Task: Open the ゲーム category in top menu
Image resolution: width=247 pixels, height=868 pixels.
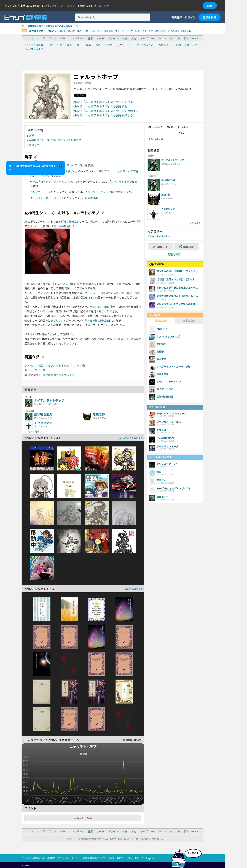Action: (x=64, y=38)
